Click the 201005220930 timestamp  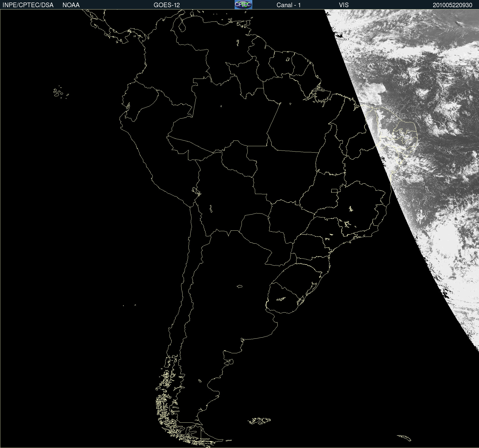click(452, 5)
